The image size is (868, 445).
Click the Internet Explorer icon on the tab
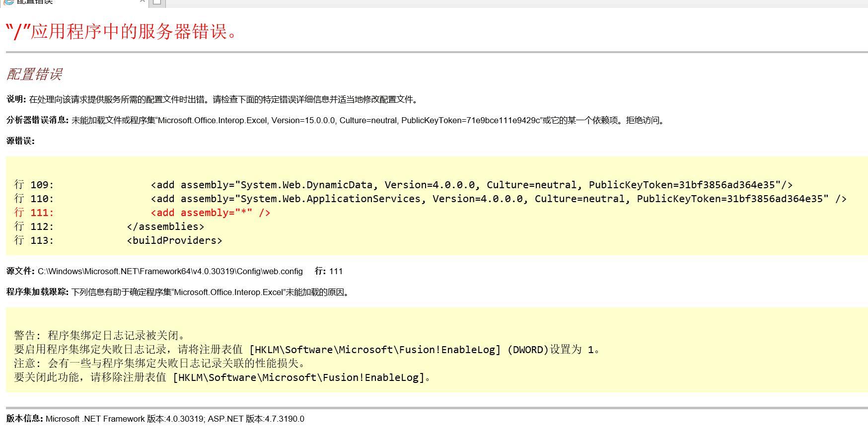pyautogui.click(x=9, y=1)
